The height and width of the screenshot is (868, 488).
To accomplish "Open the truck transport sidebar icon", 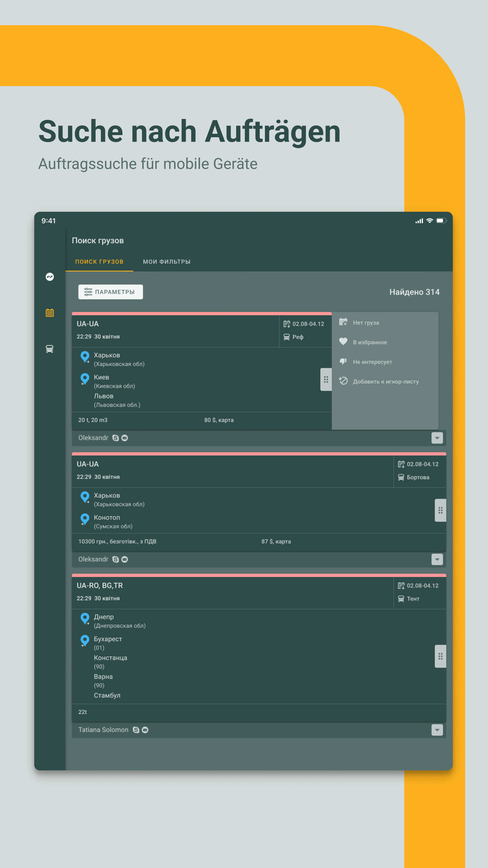I will coord(49,349).
